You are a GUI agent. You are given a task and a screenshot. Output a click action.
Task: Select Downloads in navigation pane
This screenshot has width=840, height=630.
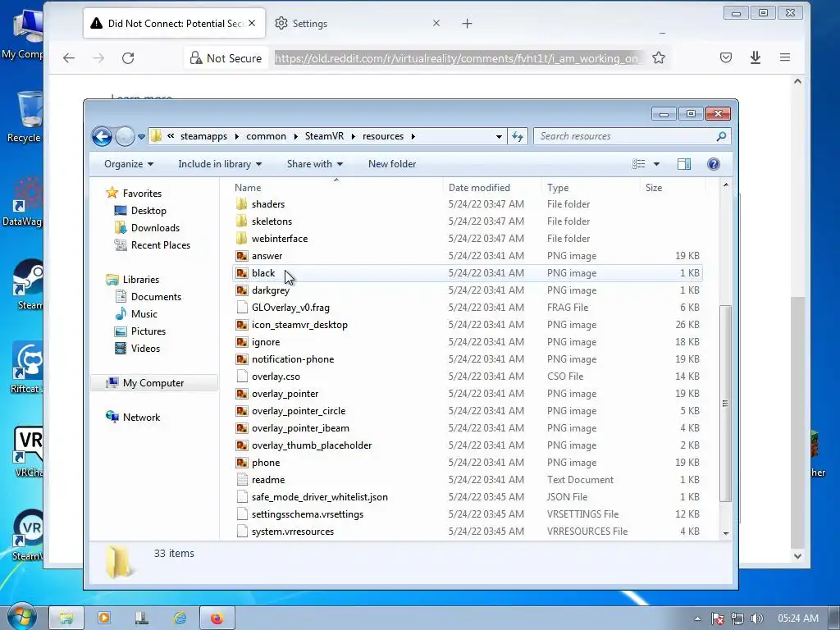point(155,228)
